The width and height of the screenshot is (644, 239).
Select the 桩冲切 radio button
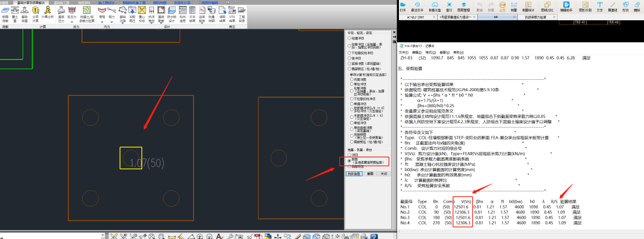pyautogui.click(x=350, y=58)
